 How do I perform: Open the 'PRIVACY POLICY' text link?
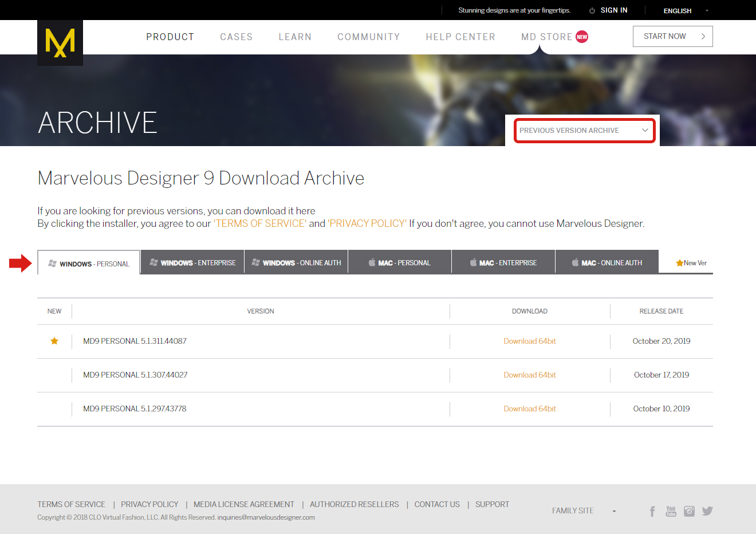click(367, 223)
